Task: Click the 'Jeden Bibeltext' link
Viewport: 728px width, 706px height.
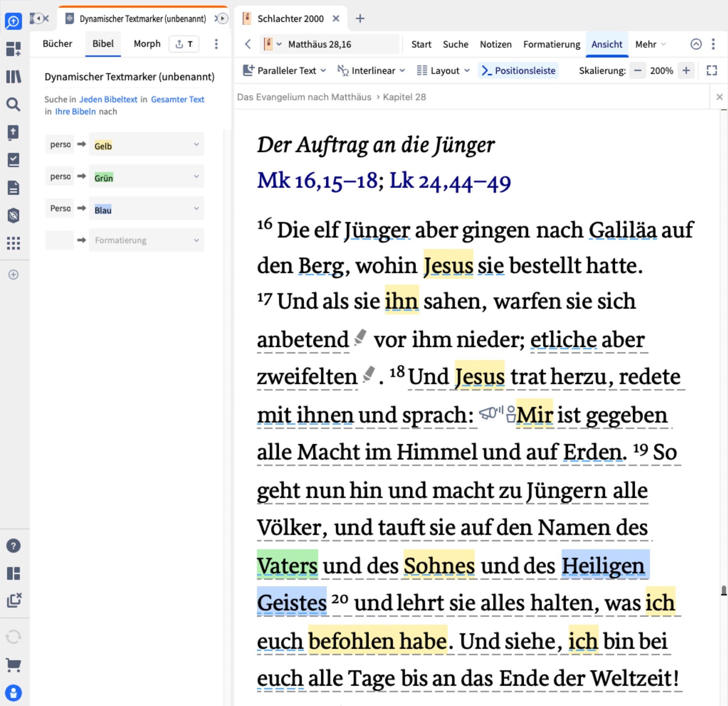Action: (x=108, y=99)
